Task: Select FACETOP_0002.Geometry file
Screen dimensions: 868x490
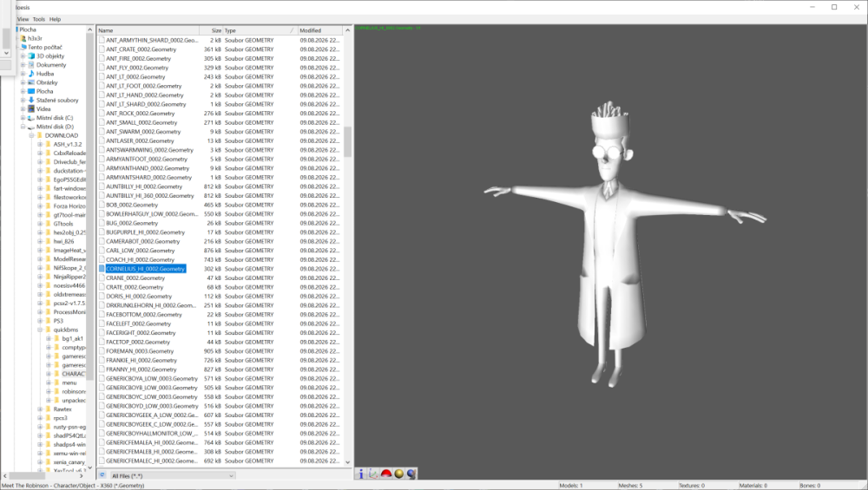Action: pos(138,343)
